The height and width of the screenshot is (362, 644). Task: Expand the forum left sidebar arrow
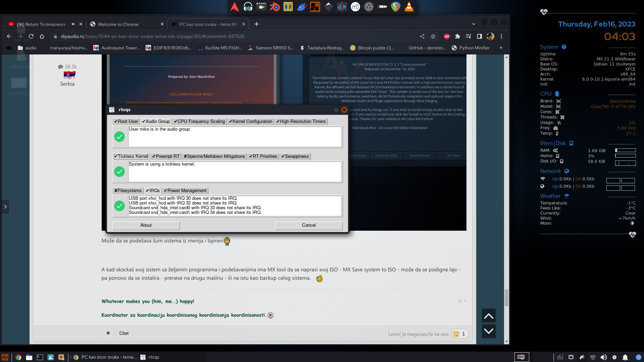click(x=5, y=207)
